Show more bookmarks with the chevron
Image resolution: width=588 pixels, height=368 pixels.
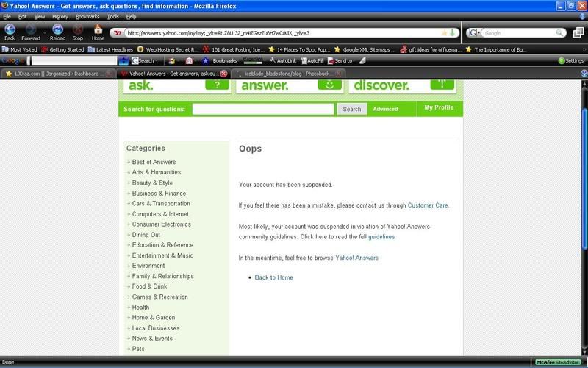point(584,49)
